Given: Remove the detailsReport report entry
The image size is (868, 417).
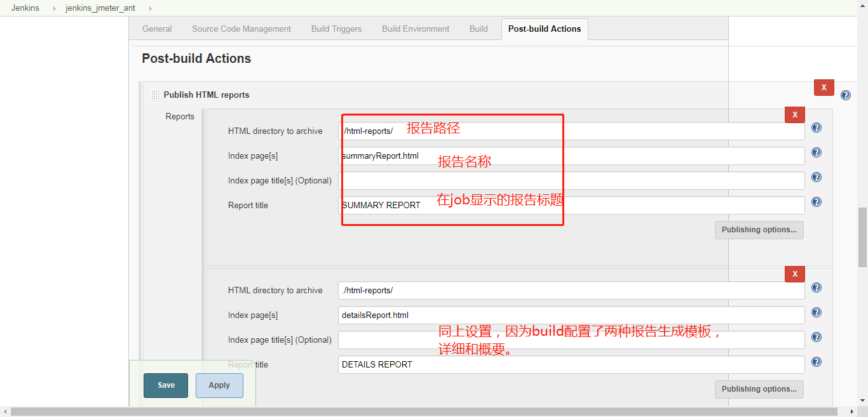Looking at the screenshot, I should [x=795, y=274].
